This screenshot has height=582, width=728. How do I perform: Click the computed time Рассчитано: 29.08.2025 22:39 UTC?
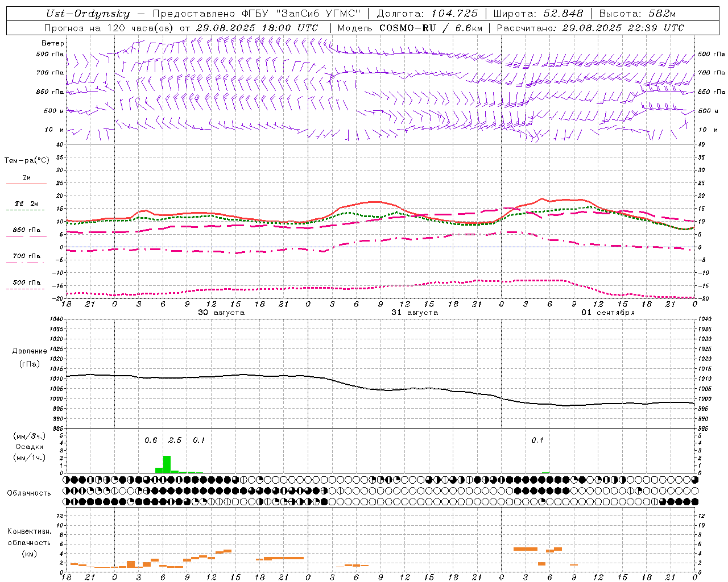[590, 28]
